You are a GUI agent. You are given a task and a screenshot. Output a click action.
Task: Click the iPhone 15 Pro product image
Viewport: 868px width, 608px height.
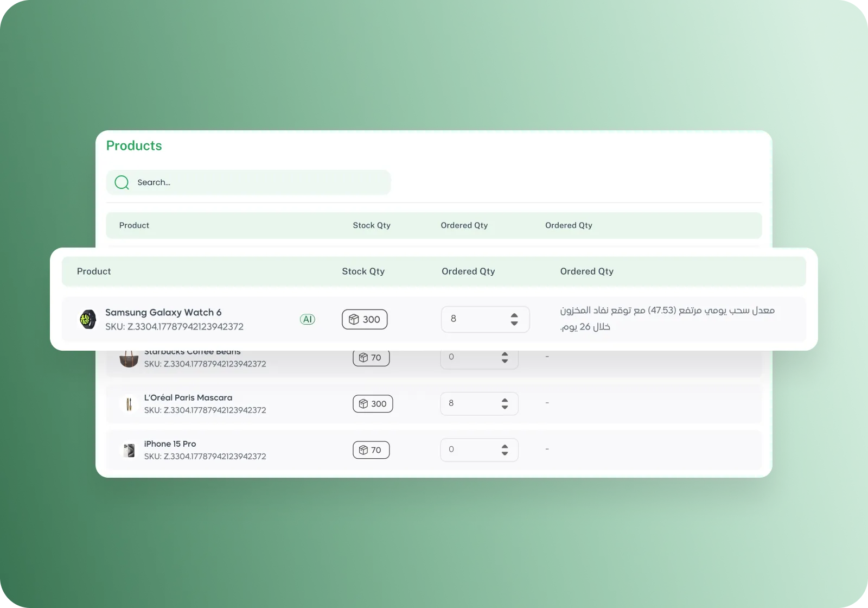129,450
